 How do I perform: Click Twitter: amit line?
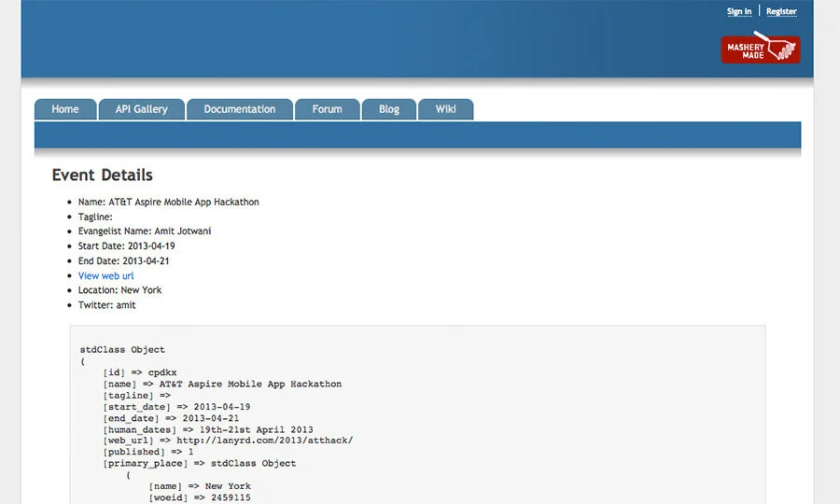click(107, 305)
